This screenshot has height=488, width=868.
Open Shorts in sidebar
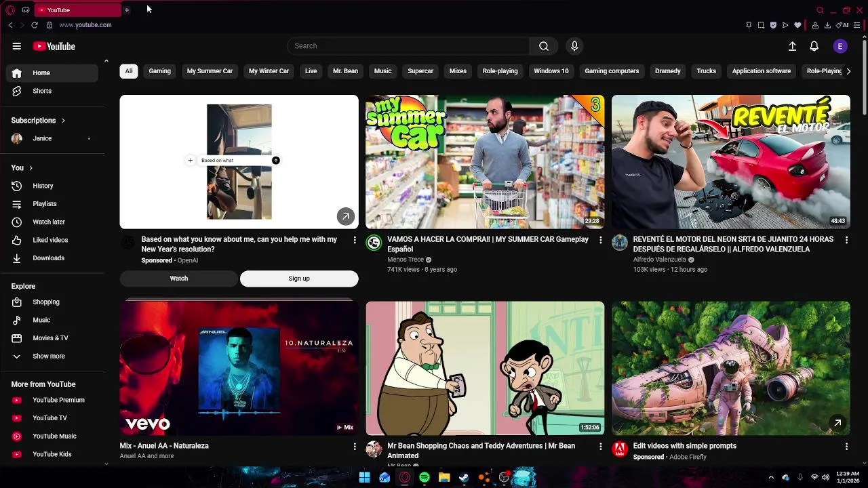point(52,91)
